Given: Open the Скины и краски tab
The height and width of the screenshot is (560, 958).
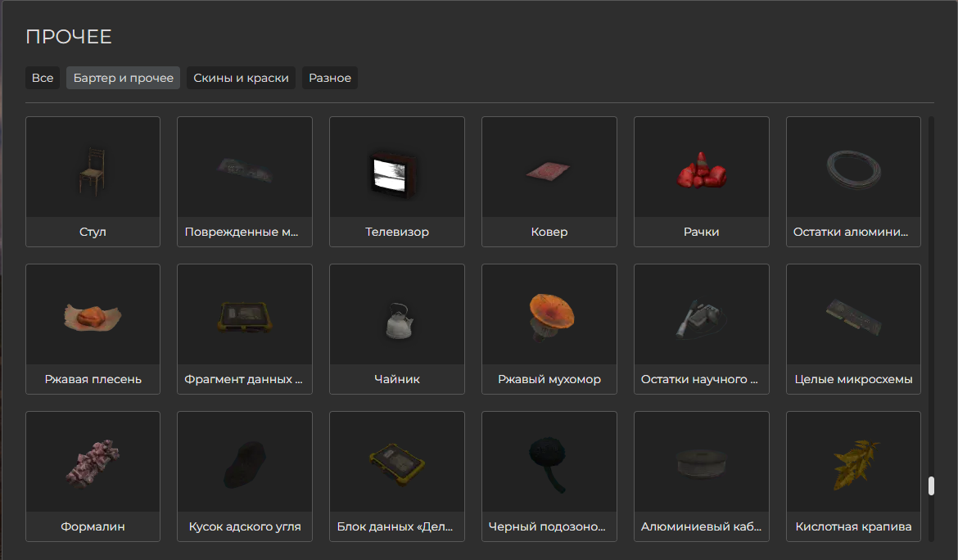Looking at the screenshot, I should tap(242, 78).
